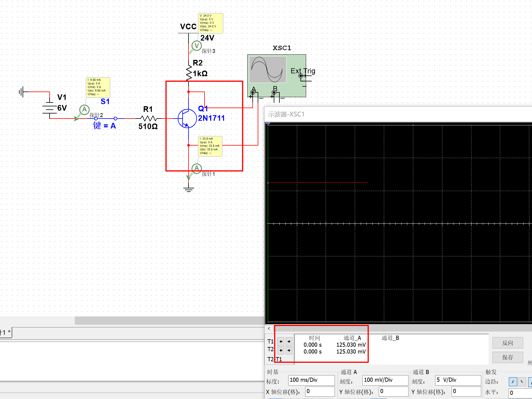Select the schematic sheet tab 1 *
Viewport: 532px width, 399px height.
tap(6, 332)
